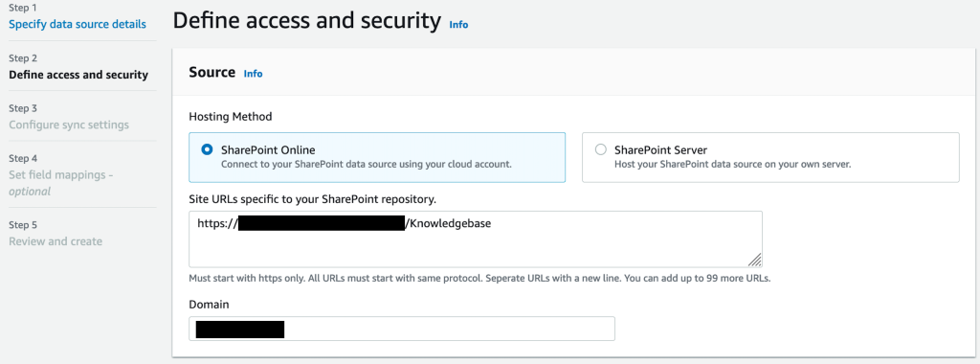Click the Domain field label
The height and width of the screenshot is (364, 980).
tap(209, 305)
